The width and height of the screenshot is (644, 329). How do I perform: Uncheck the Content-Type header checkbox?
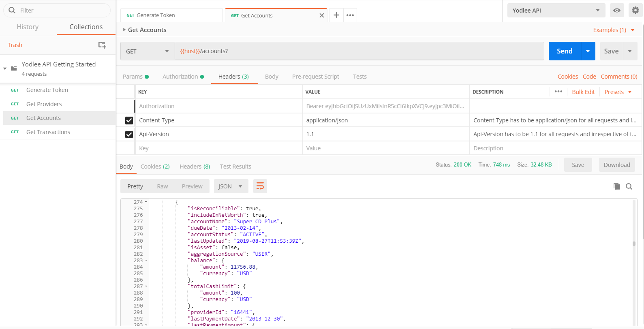129,120
